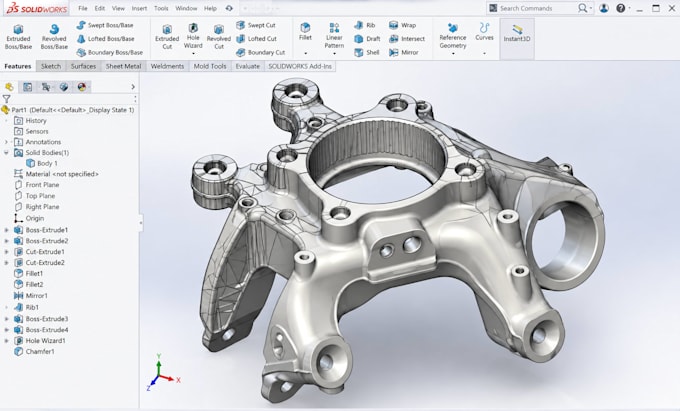Choose Boundary Cut

coord(260,52)
